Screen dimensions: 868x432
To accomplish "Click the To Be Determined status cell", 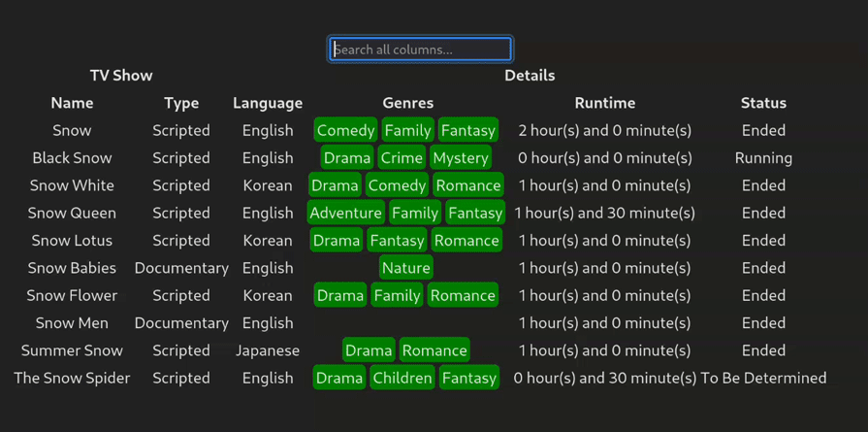I will [763, 379].
